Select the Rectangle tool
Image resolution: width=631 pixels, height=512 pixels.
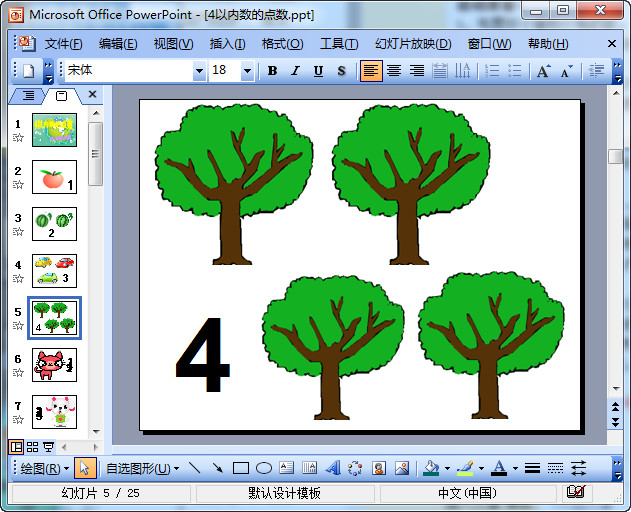coord(241,468)
